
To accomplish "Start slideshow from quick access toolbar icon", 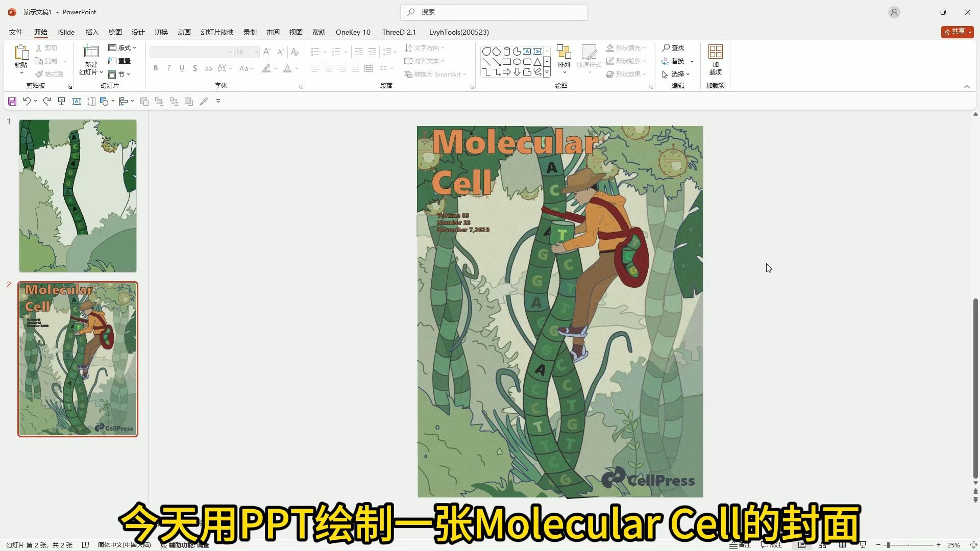I will [62, 102].
